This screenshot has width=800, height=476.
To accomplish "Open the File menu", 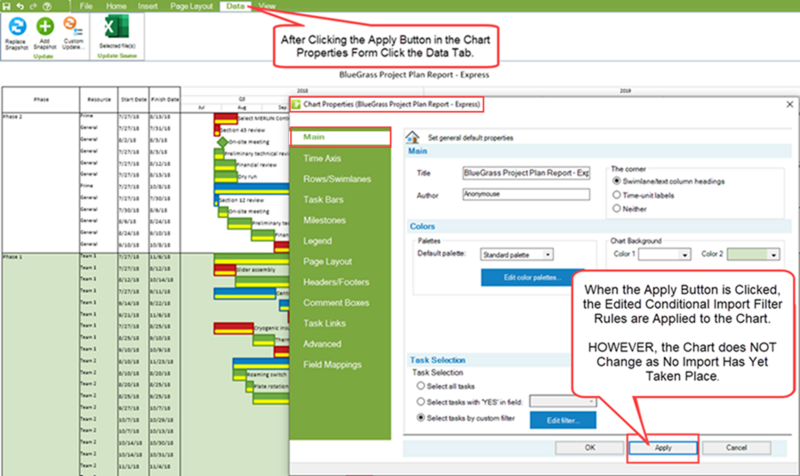I will click(x=86, y=6).
